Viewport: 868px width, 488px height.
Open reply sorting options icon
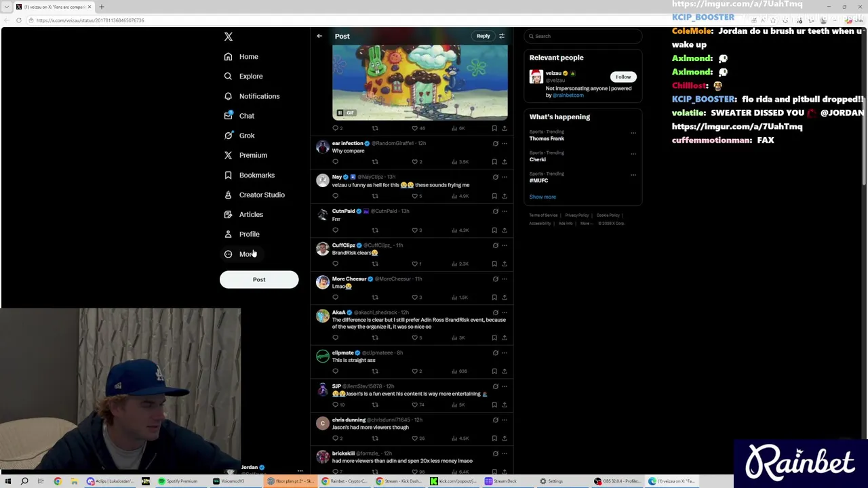502,36
